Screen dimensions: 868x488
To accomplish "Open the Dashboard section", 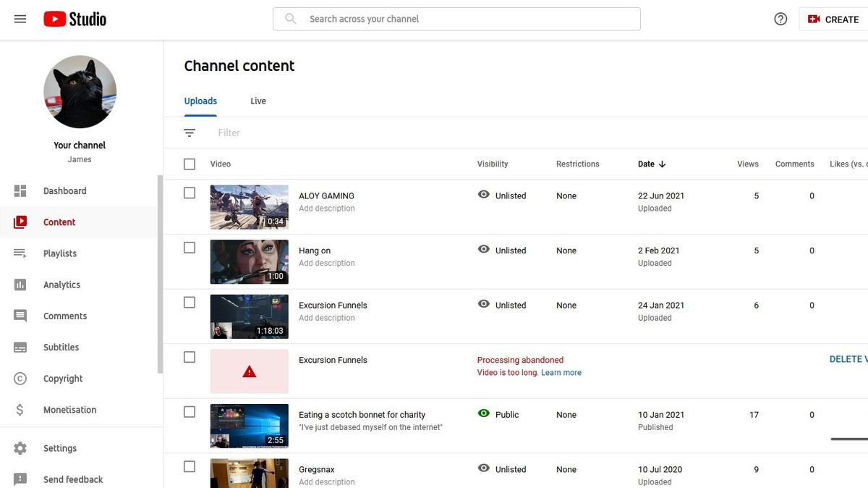I will click(64, 190).
